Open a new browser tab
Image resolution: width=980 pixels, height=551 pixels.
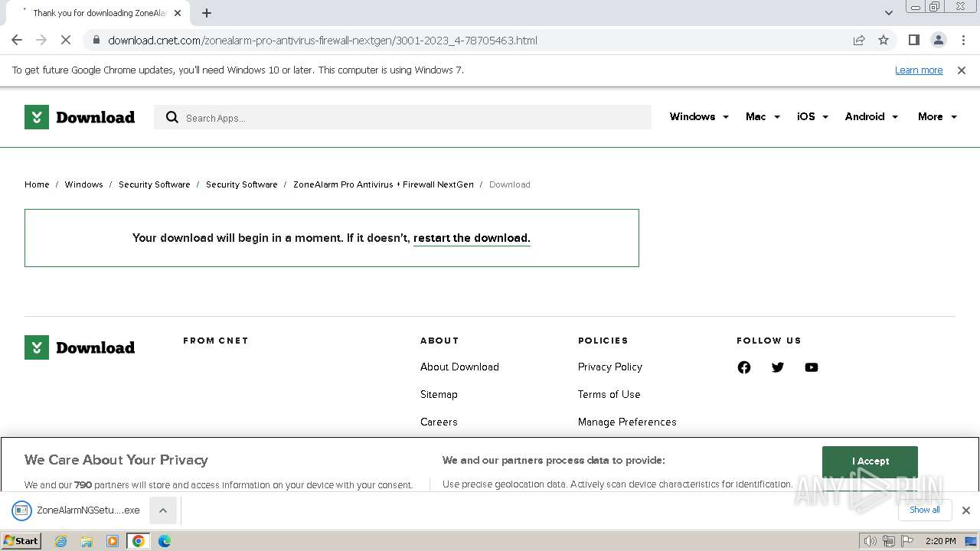(207, 13)
